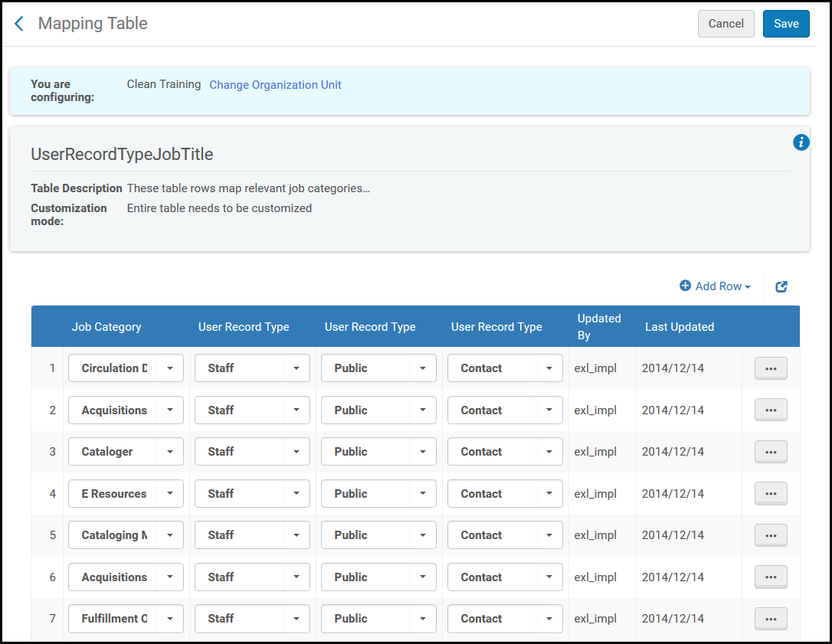The height and width of the screenshot is (644, 832).
Task: Click the Last Updated column header
Action: tap(680, 327)
